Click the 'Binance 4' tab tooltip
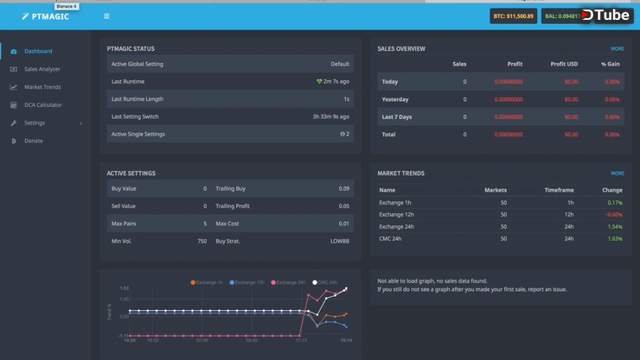 point(67,7)
